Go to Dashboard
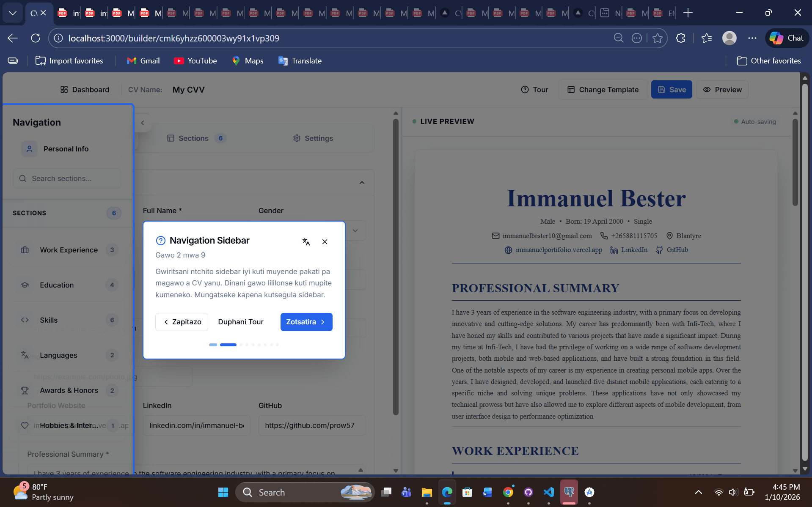This screenshot has height=507, width=812. pos(85,90)
